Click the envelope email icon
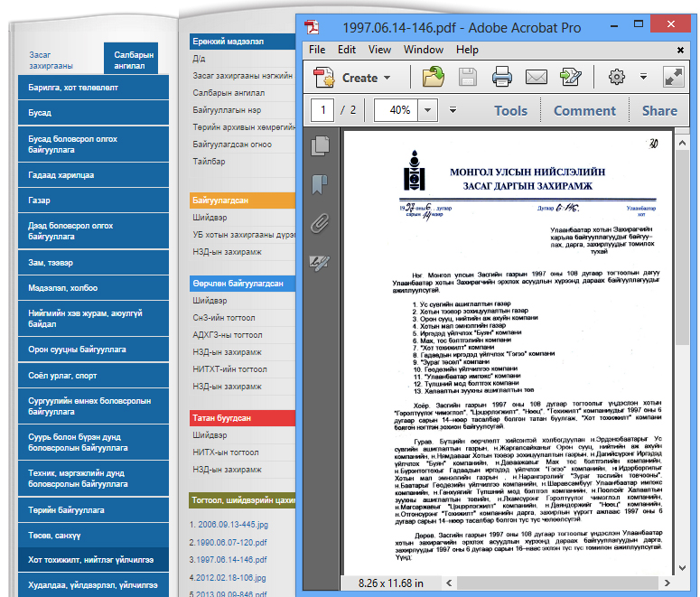The image size is (700, 597). (537, 78)
